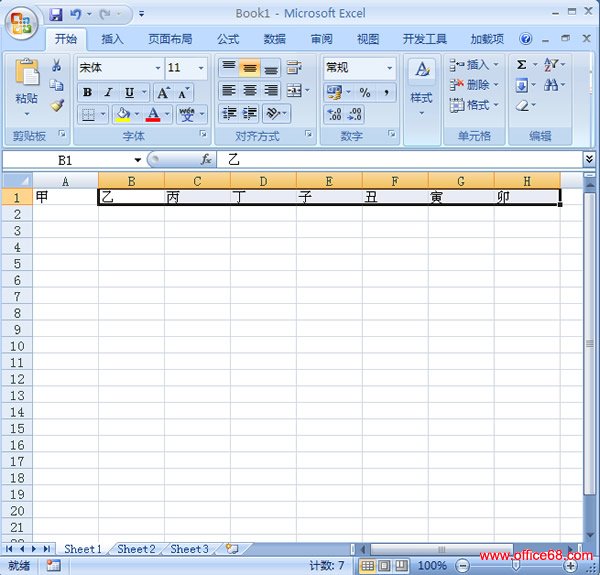Increase the indent level
This screenshot has height=575, width=600.
249,113
